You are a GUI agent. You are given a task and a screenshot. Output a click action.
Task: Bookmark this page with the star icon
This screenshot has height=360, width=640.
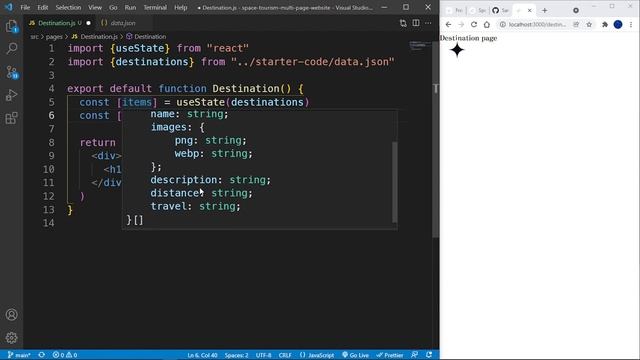point(589,24)
